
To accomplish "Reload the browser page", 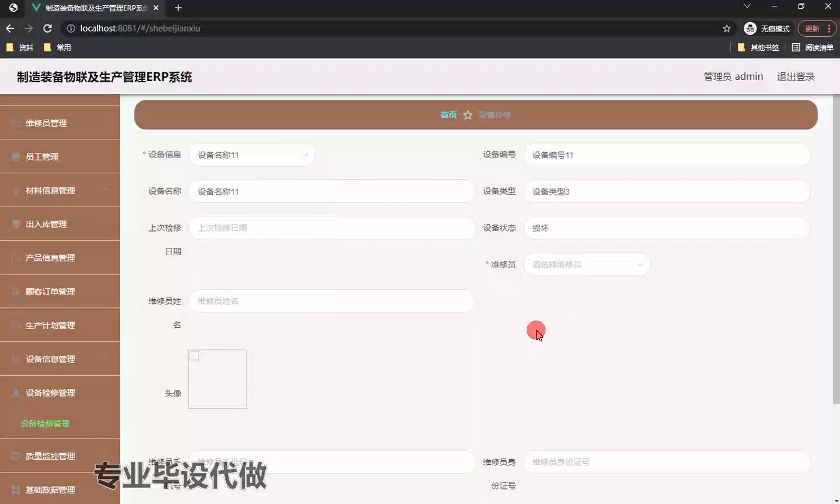I will pyautogui.click(x=48, y=28).
